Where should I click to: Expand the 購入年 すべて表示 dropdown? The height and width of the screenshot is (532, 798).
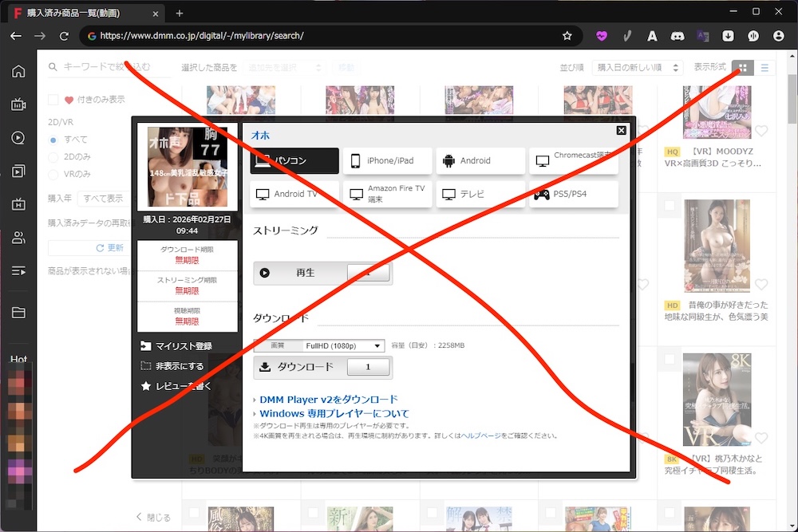coord(104,198)
